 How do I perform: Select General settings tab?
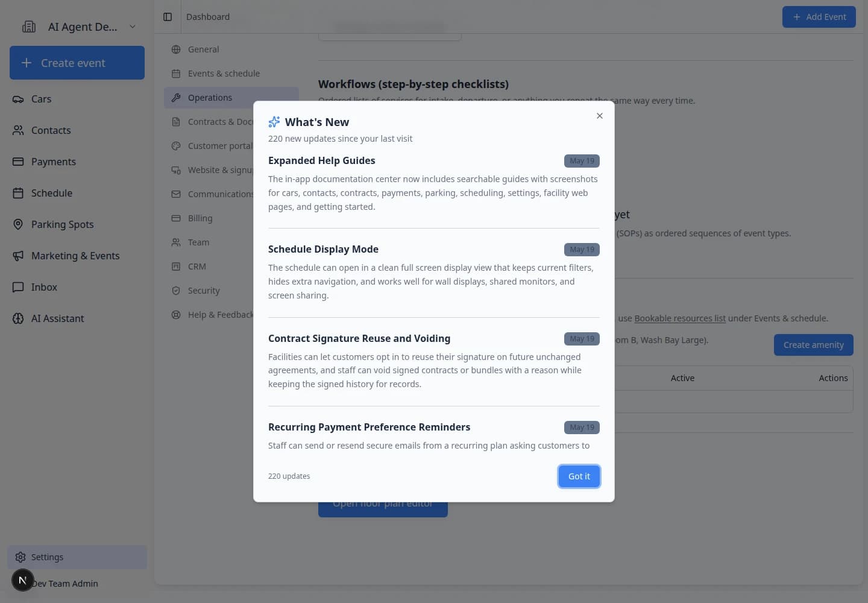tap(231, 49)
